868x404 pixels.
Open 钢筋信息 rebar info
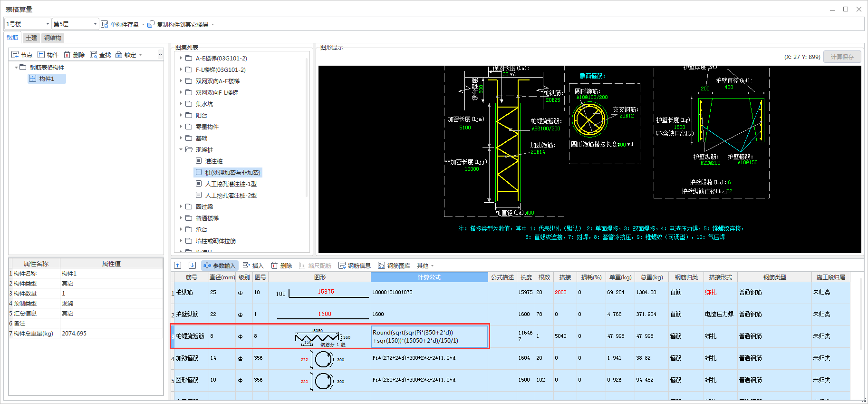pyautogui.click(x=355, y=266)
